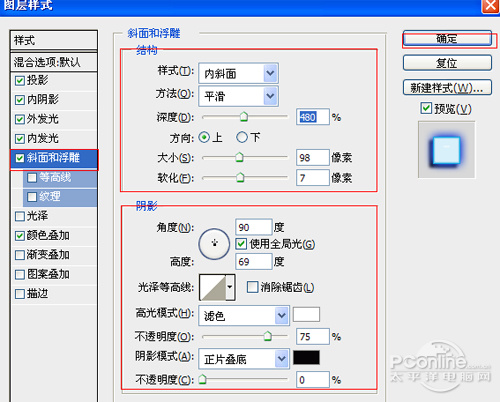Click the angle dial control
This screenshot has width=500, height=402.
[x=214, y=244]
